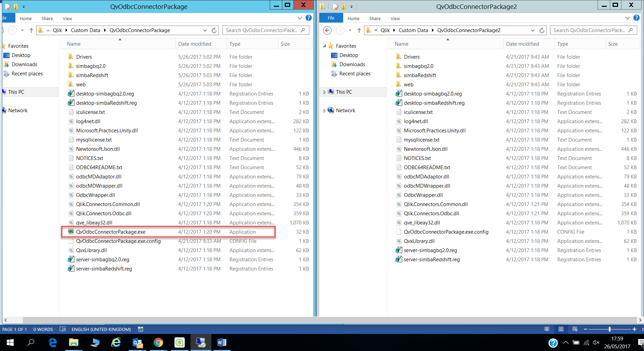Adjust Word zoom slider handle
Screen dimensions: 644x351
[x=610, y=329]
